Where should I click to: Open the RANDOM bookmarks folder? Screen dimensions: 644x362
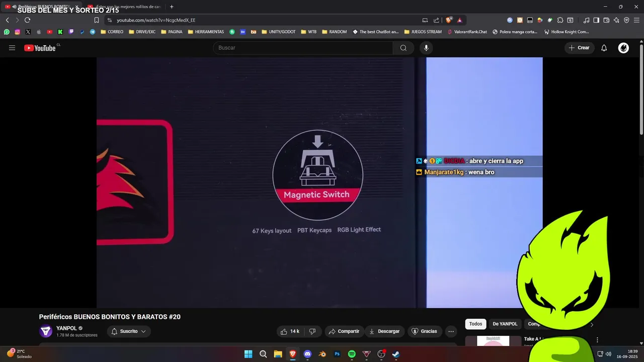pos(334,32)
